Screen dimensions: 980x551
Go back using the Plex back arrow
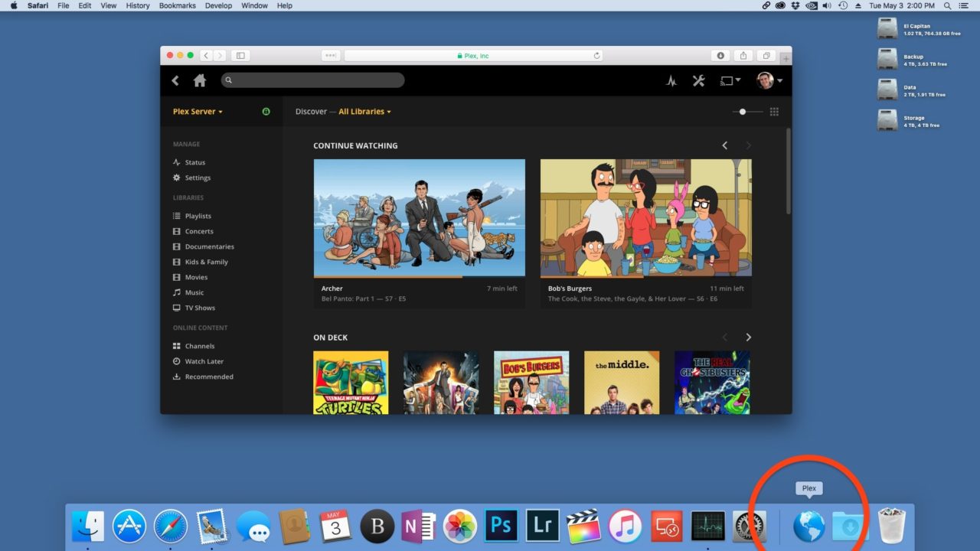coord(175,80)
